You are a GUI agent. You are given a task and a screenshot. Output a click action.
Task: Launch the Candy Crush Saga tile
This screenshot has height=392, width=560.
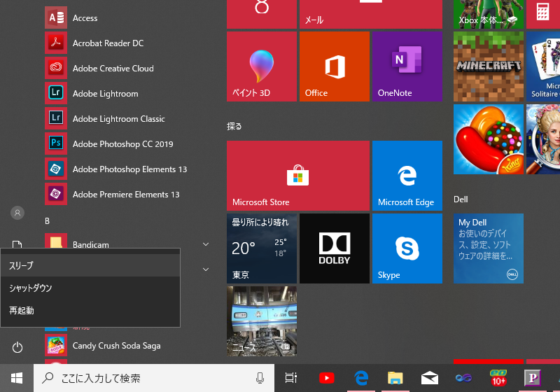pos(489,139)
